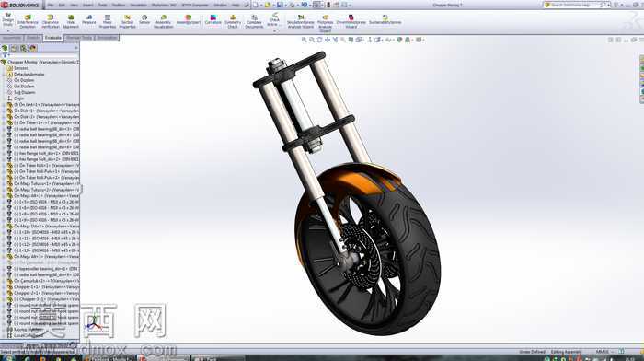Viewport: 644px width, 361px height.
Task: Open Assembly Visualization
Action: click(164, 21)
